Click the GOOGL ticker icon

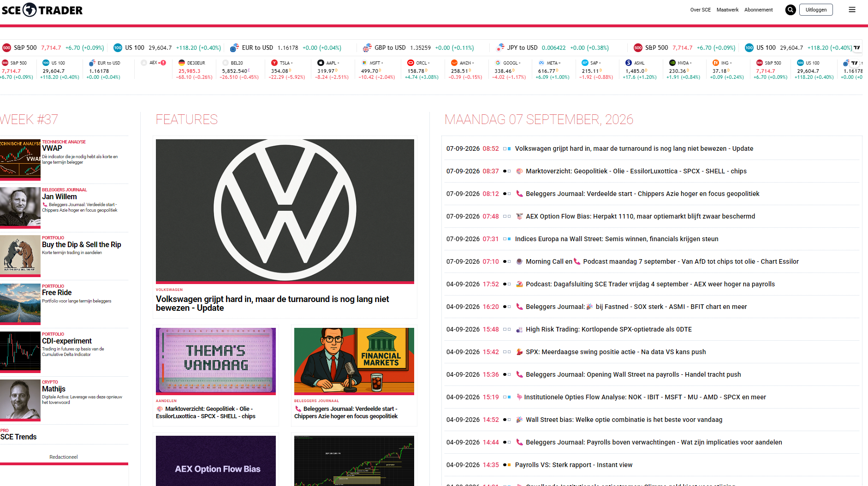click(498, 63)
